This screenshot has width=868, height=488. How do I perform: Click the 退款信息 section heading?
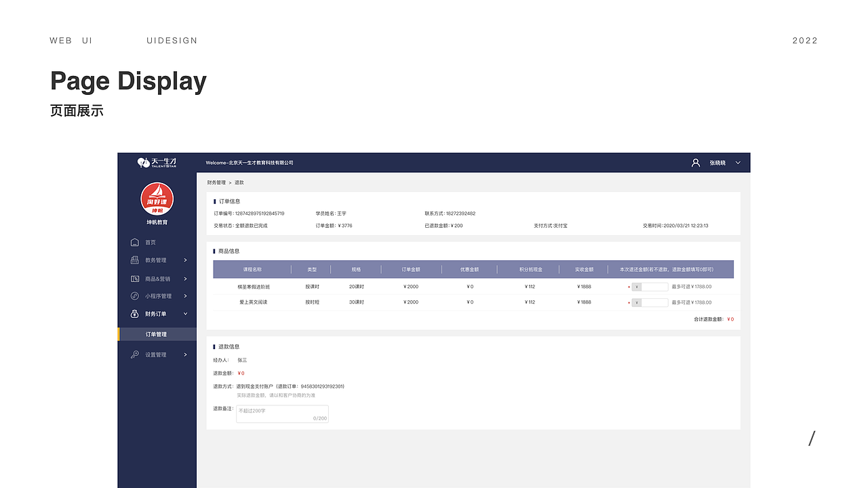229,347
